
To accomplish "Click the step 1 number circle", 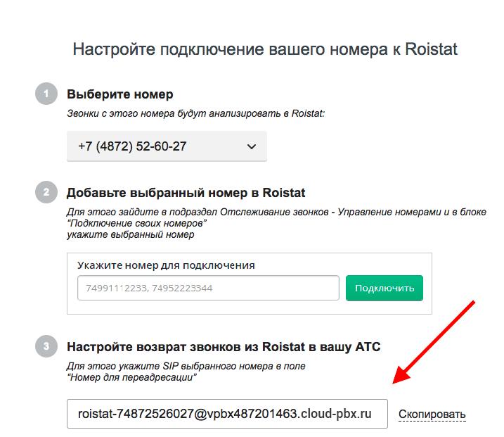I will pyautogui.click(x=46, y=94).
